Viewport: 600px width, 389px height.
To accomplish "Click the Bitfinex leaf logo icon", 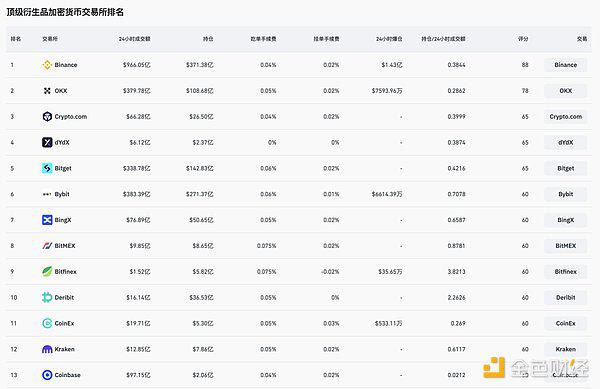I will coord(47,272).
